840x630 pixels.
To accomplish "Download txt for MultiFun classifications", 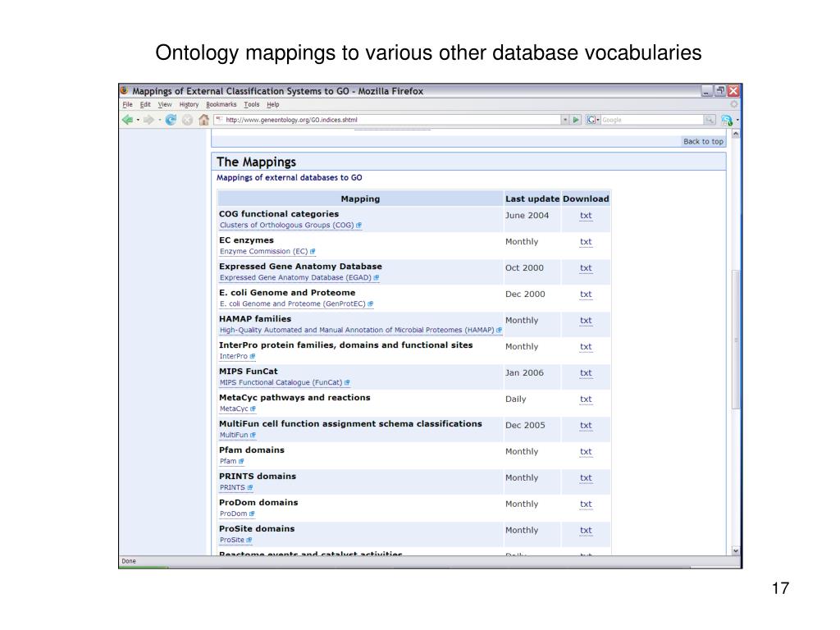I will click(x=586, y=426).
